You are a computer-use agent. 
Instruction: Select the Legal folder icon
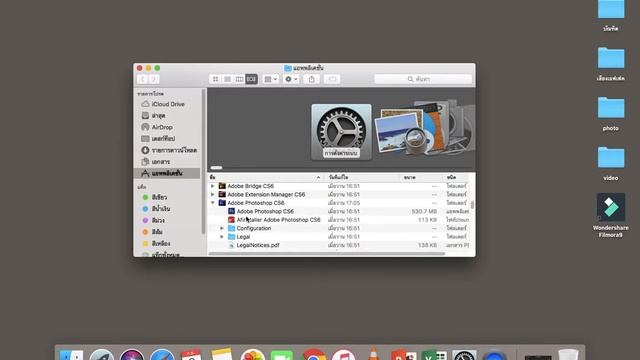pos(231,237)
